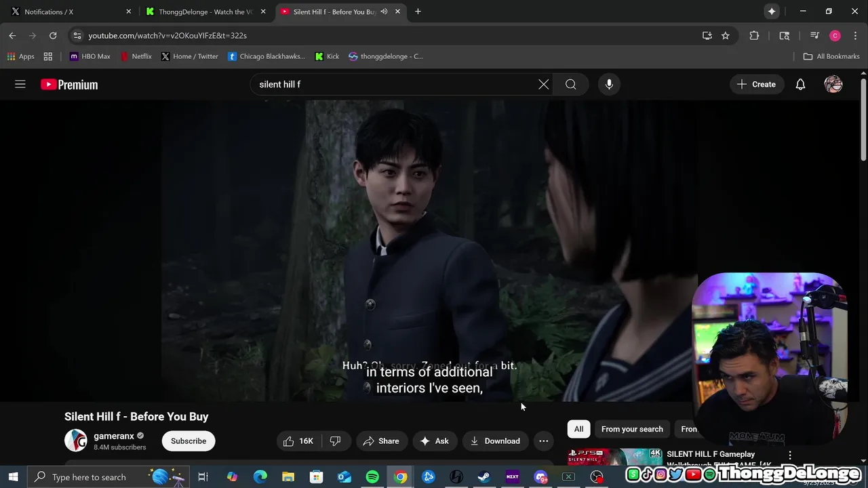Open Gemini sparkle button in title bar
This screenshot has width=868, height=488.
772,12
